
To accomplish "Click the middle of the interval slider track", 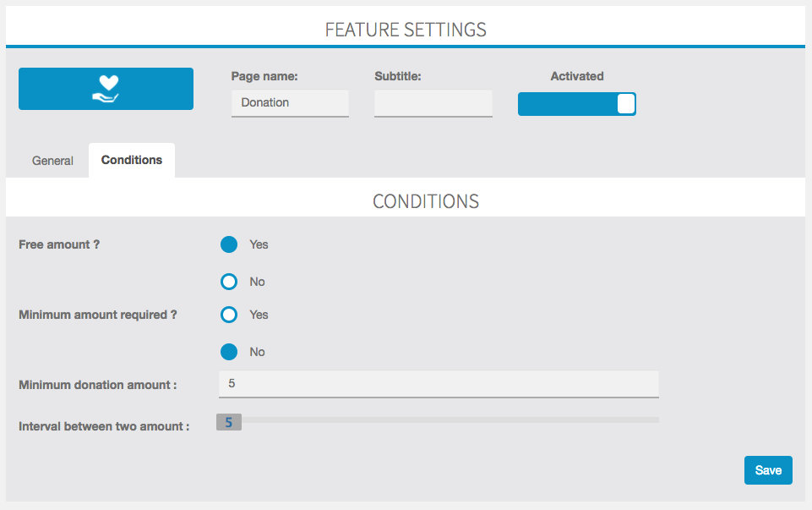I will tap(438, 420).
